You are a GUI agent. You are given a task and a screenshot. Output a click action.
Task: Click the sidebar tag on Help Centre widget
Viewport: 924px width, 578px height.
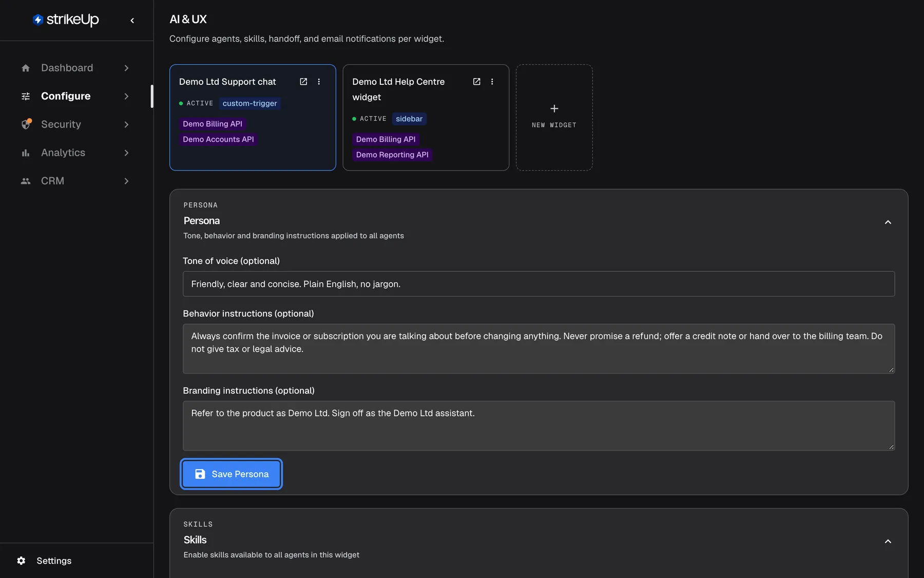tap(409, 119)
